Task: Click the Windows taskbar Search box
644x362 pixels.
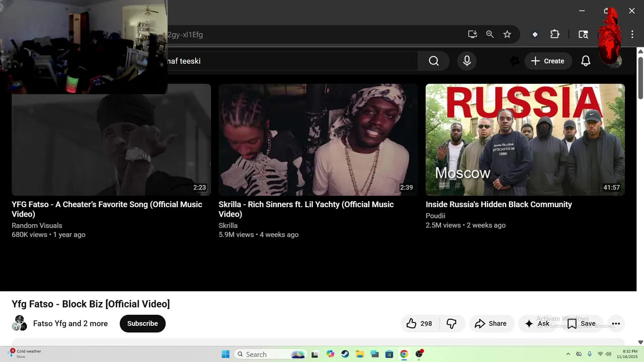Action: point(270,354)
